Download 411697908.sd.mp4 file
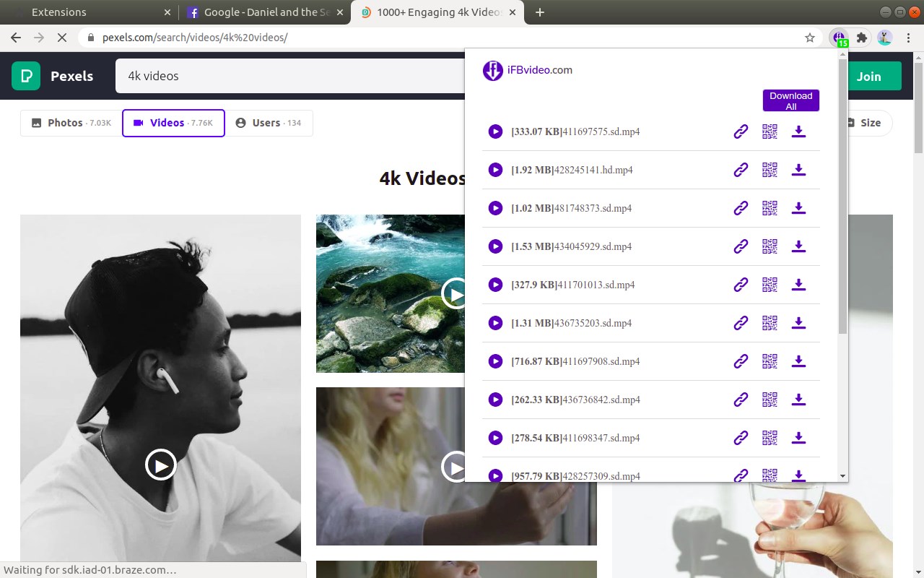The width and height of the screenshot is (924, 578). [798, 361]
